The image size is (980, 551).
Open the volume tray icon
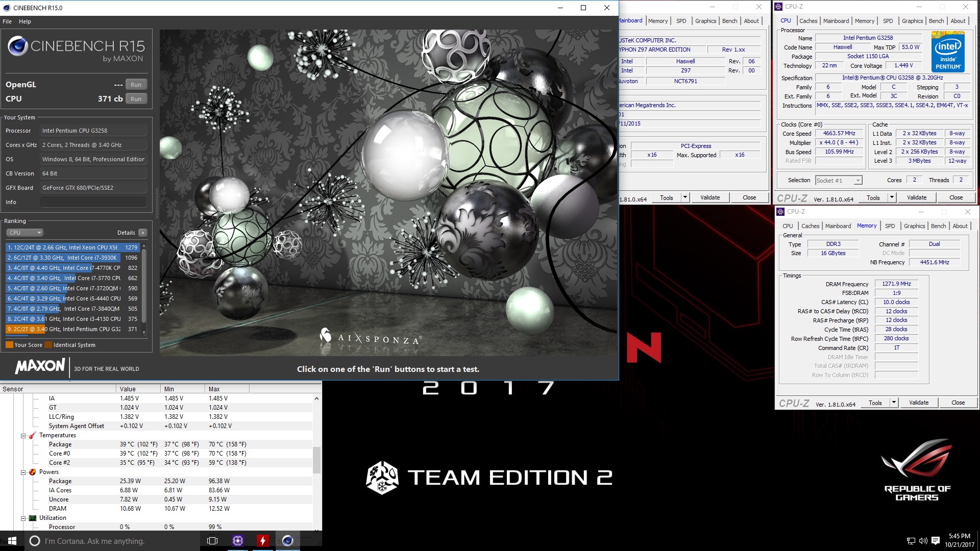[x=923, y=541]
